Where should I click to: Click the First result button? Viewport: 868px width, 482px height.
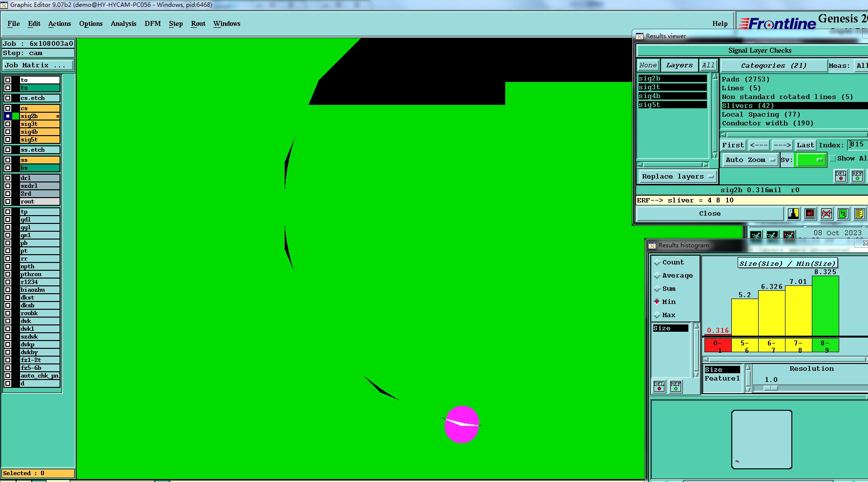pyautogui.click(x=733, y=145)
